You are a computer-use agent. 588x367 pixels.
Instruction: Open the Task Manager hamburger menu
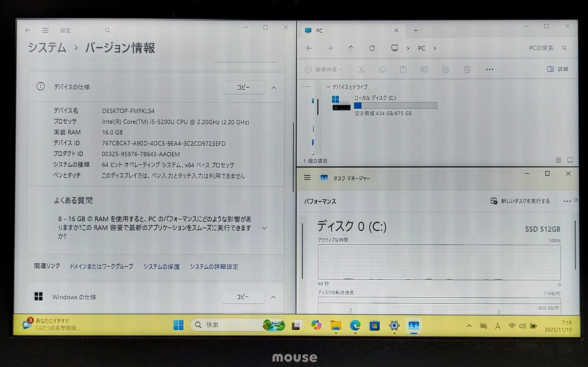tap(307, 178)
